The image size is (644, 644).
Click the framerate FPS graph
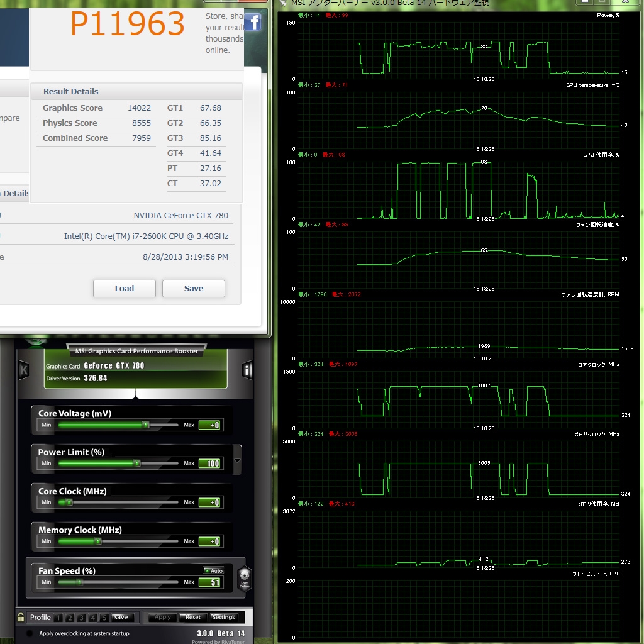(x=458, y=609)
